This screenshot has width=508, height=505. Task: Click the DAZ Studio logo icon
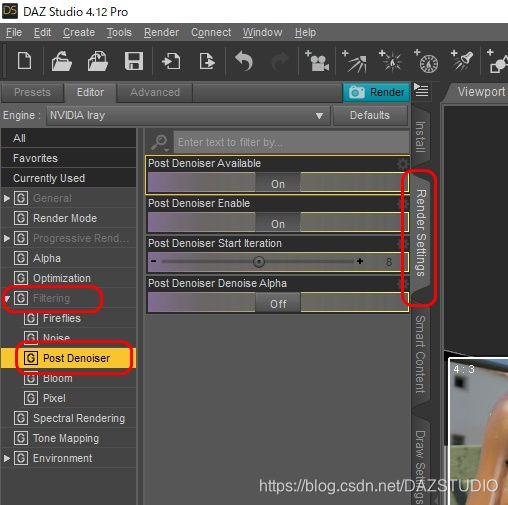[x=10, y=11]
